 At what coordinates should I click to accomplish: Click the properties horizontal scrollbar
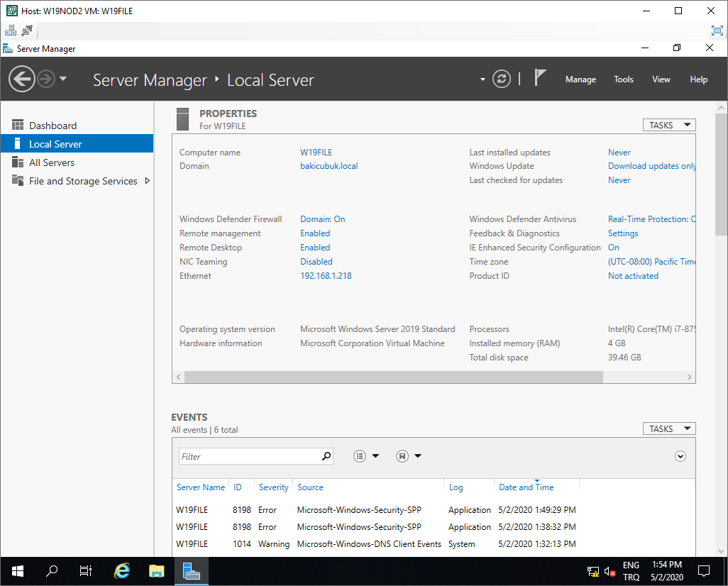point(393,377)
